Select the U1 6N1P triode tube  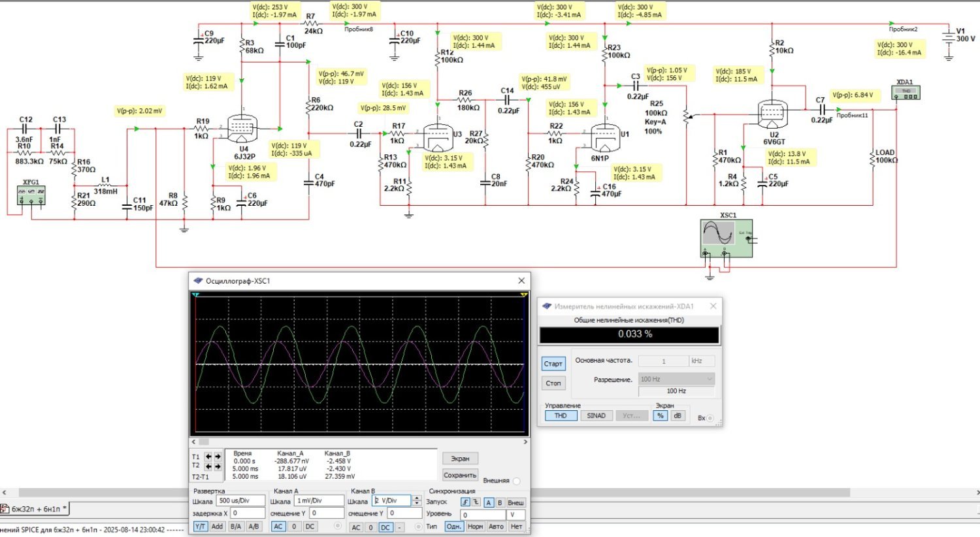click(605, 138)
